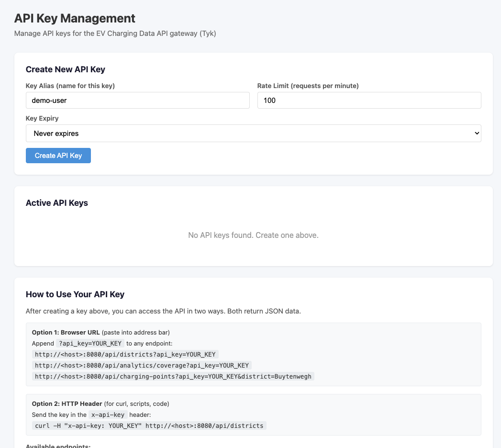Click the curl x-api-key command example
The height and width of the screenshot is (448, 501).
click(x=149, y=426)
